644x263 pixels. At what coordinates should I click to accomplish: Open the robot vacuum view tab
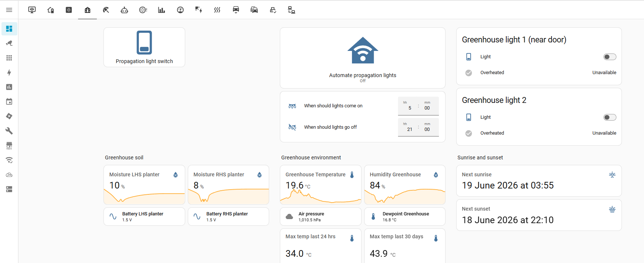[124, 10]
